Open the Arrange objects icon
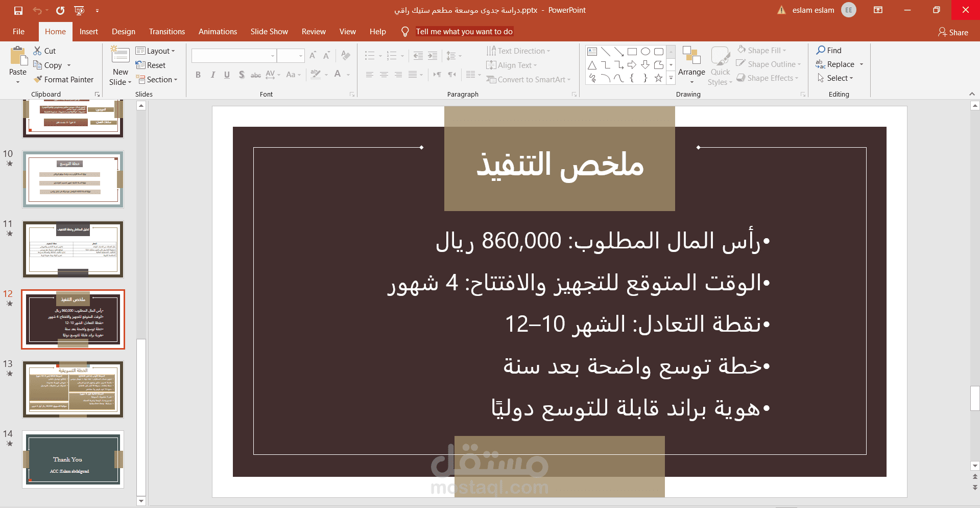This screenshot has width=980, height=508. 691,55
